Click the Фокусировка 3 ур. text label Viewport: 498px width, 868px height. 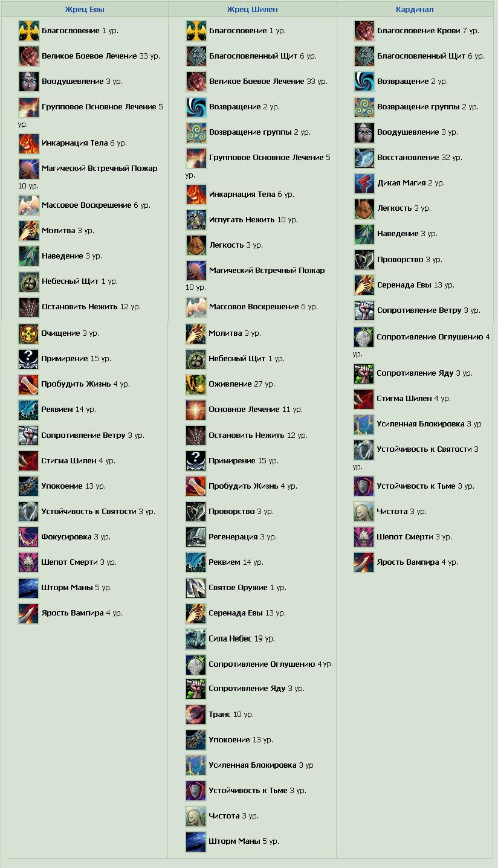pos(76,537)
